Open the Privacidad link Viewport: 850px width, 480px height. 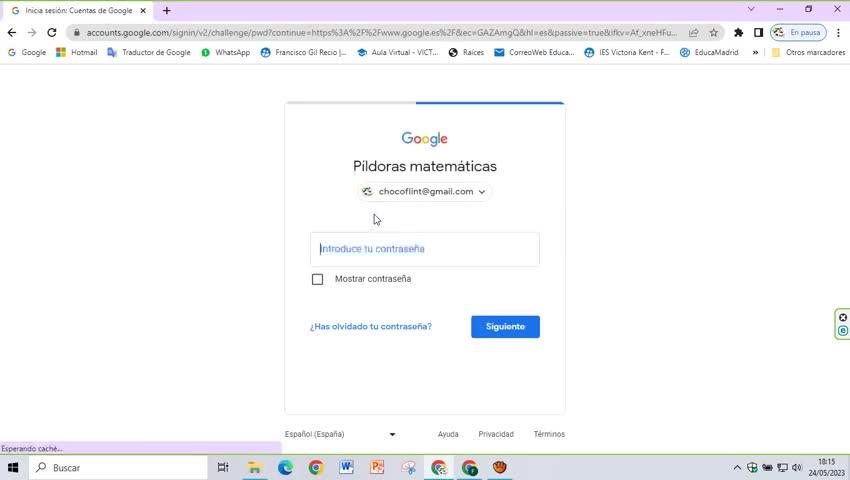coord(496,434)
